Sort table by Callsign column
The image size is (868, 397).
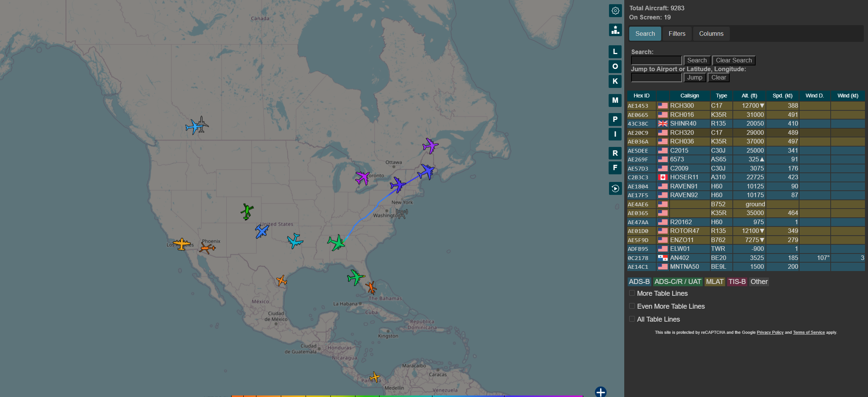689,96
